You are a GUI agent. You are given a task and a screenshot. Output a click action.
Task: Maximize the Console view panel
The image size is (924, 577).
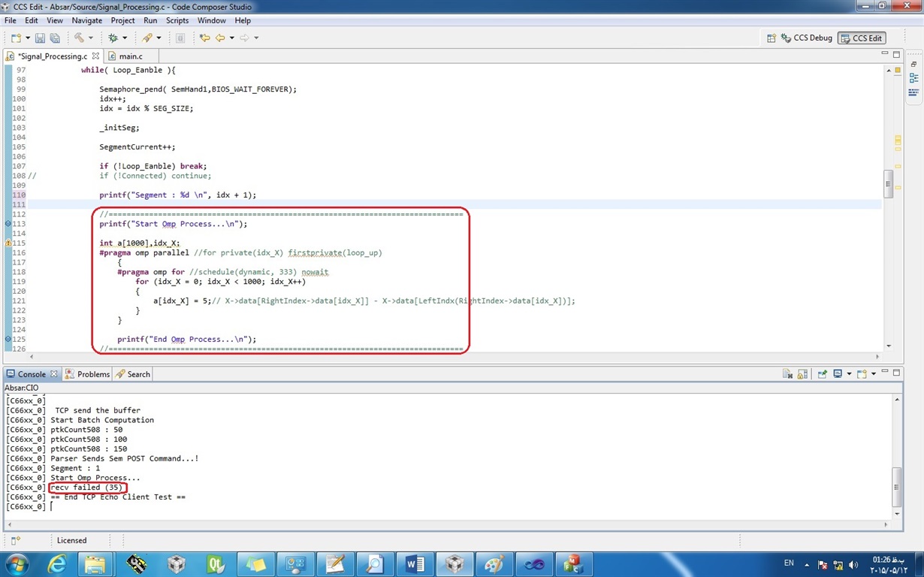[x=895, y=373]
